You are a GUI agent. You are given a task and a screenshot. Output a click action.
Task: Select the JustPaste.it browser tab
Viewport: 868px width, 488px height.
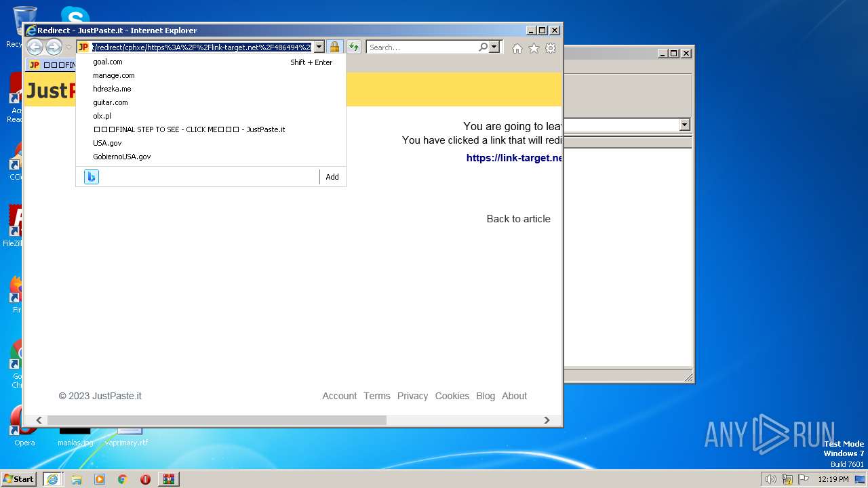point(51,65)
